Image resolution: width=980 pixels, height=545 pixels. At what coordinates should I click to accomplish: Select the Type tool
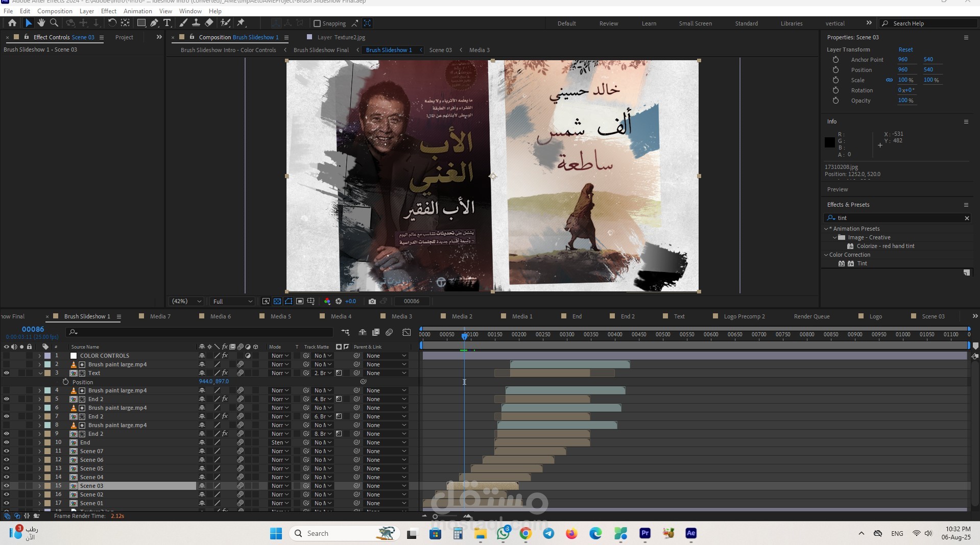pos(167,23)
